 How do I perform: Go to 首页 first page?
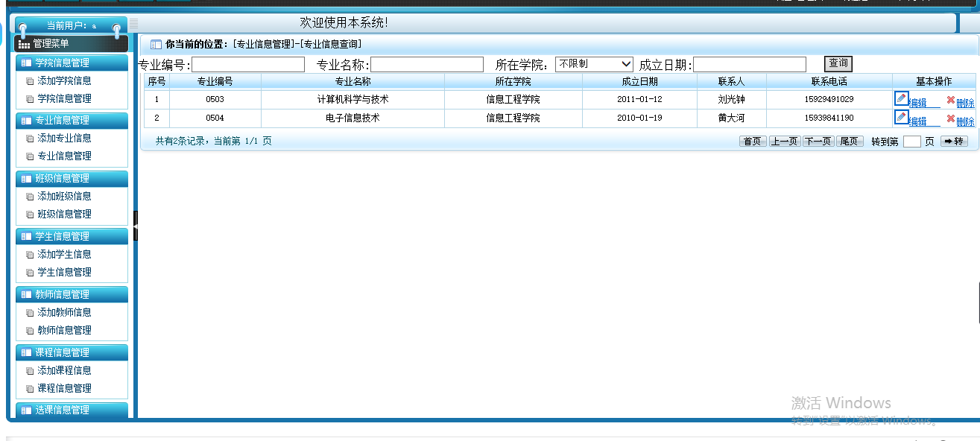click(x=753, y=142)
